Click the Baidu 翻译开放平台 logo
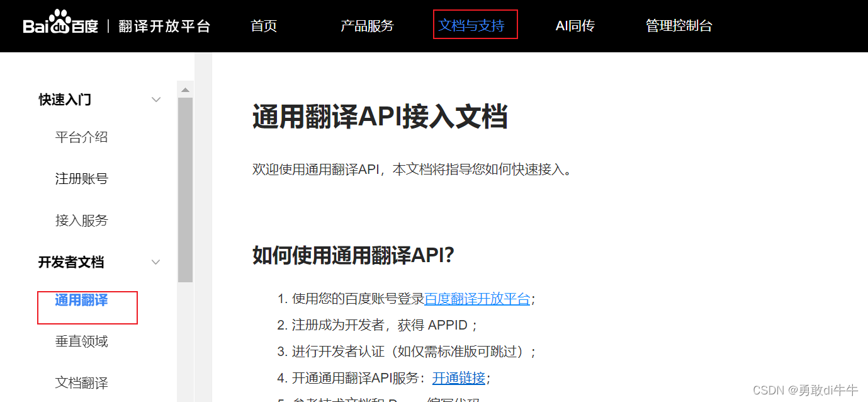The width and height of the screenshot is (868, 402). (x=116, y=23)
